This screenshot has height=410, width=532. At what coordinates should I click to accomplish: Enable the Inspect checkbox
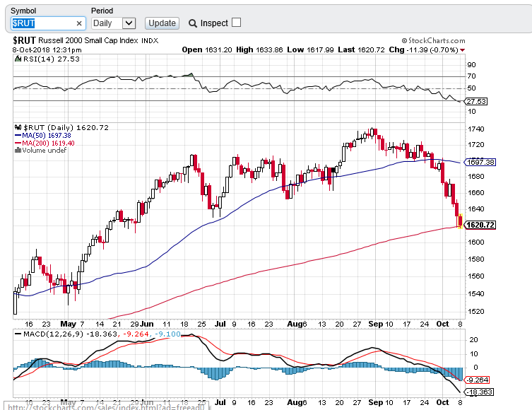point(236,23)
